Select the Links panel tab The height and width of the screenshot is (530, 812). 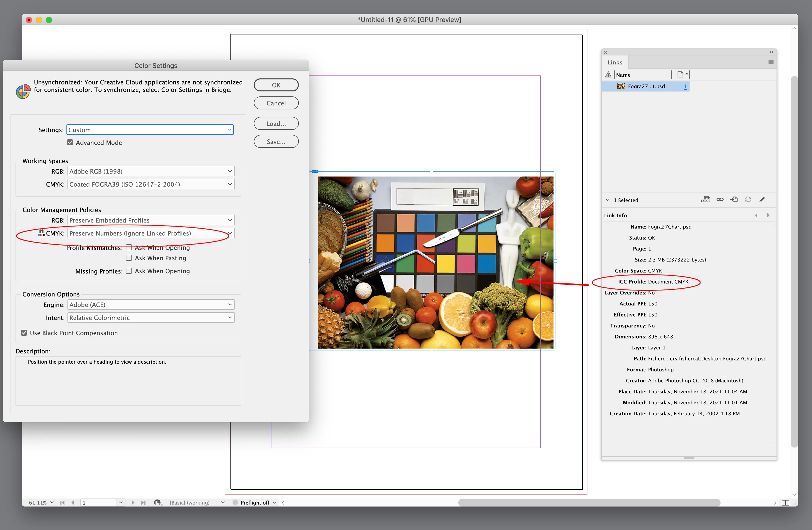click(x=615, y=62)
